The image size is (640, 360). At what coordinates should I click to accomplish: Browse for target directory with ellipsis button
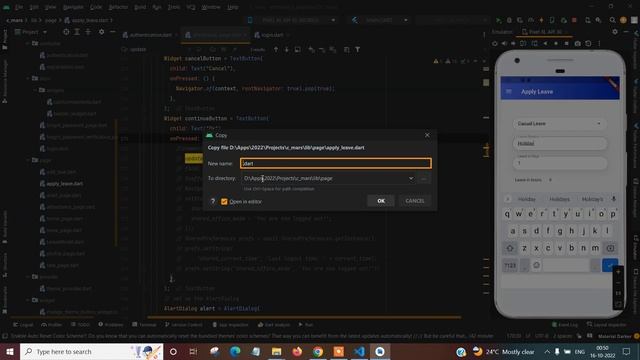click(x=424, y=178)
